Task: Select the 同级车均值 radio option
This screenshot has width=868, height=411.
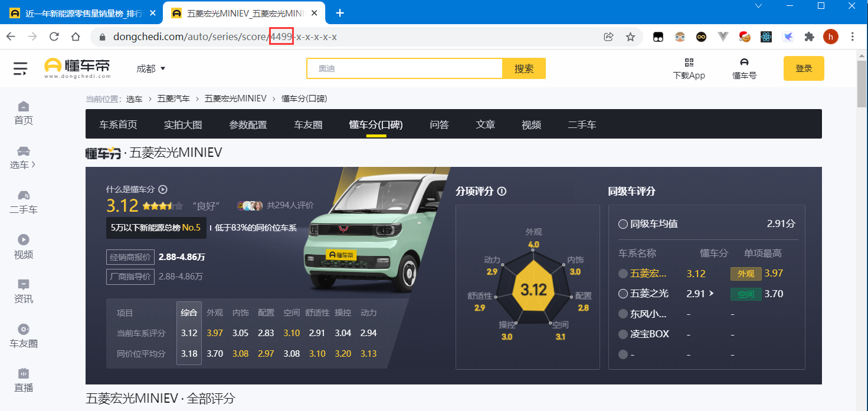Action: (x=623, y=224)
